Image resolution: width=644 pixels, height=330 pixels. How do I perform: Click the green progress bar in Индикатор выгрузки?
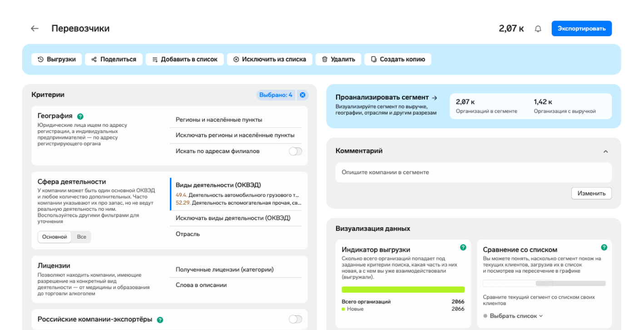403,289
